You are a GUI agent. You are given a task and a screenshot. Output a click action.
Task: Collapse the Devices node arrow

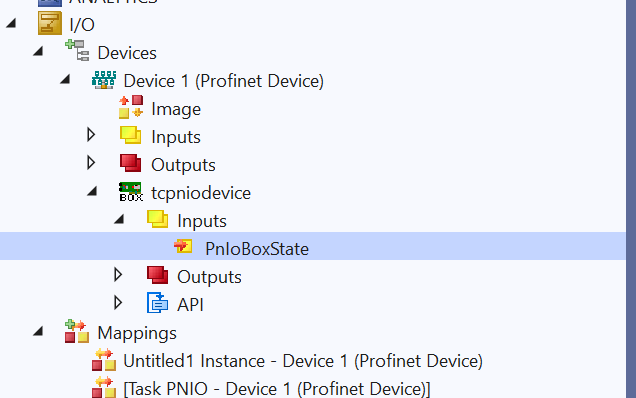click(x=38, y=51)
